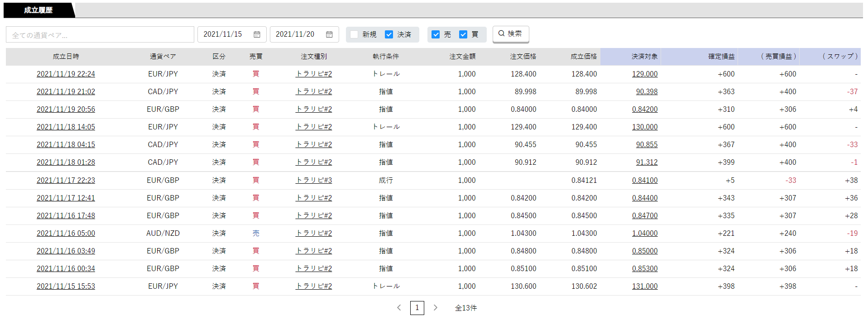Uncheck the 売 checkbox
Image resolution: width=868 pixels, height=320 pixels.
point(436,34)
